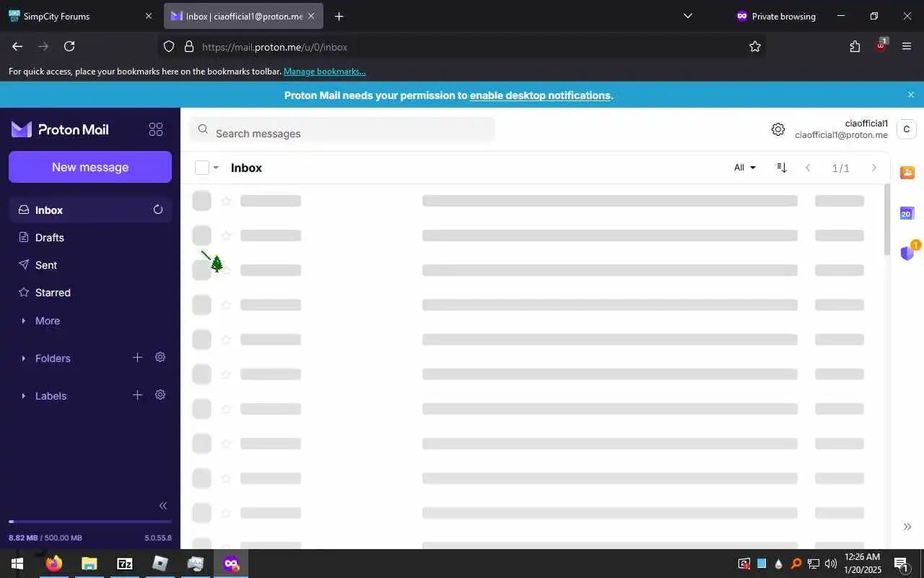This screenshot has height=578, width=924.
Task: Open the uBlock Origin extension icon
Action: [881, 45]
